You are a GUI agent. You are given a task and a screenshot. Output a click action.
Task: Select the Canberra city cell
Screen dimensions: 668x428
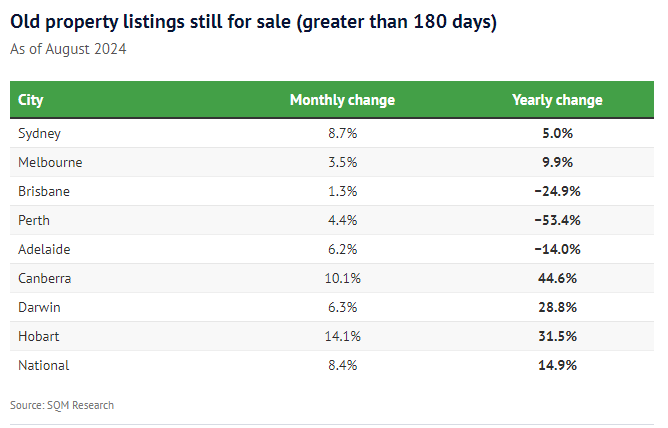45,278
